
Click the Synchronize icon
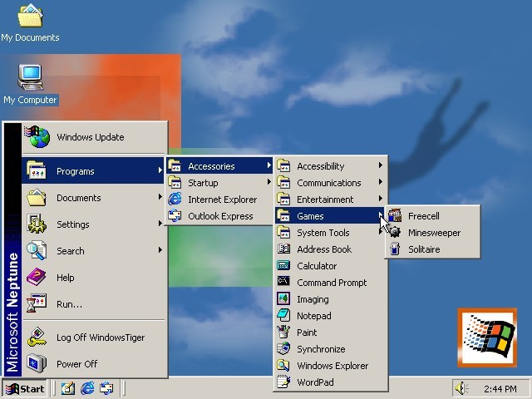pos(283,348)
